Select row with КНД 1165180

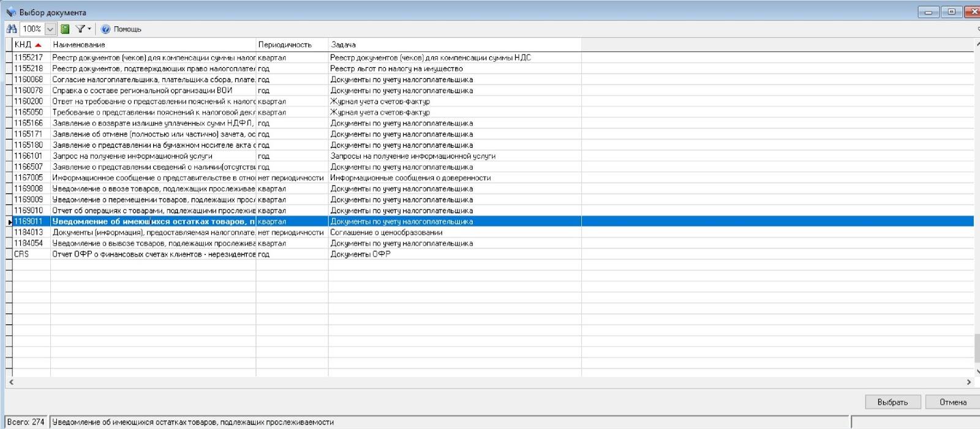pos(493,145)
